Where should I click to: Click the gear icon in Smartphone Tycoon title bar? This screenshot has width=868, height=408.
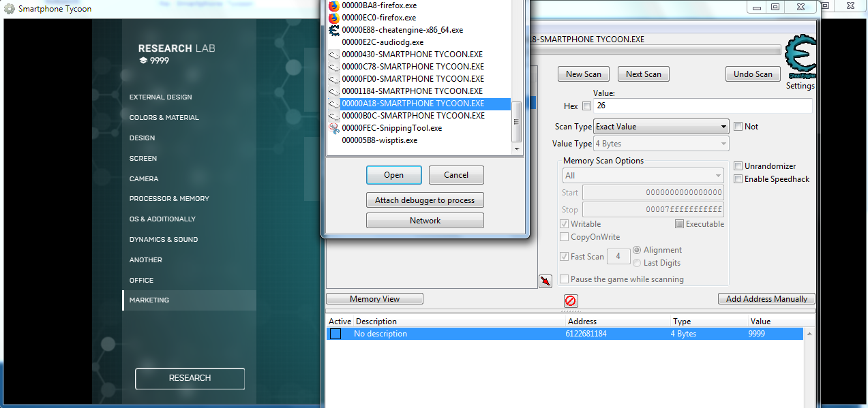[9, 9]
